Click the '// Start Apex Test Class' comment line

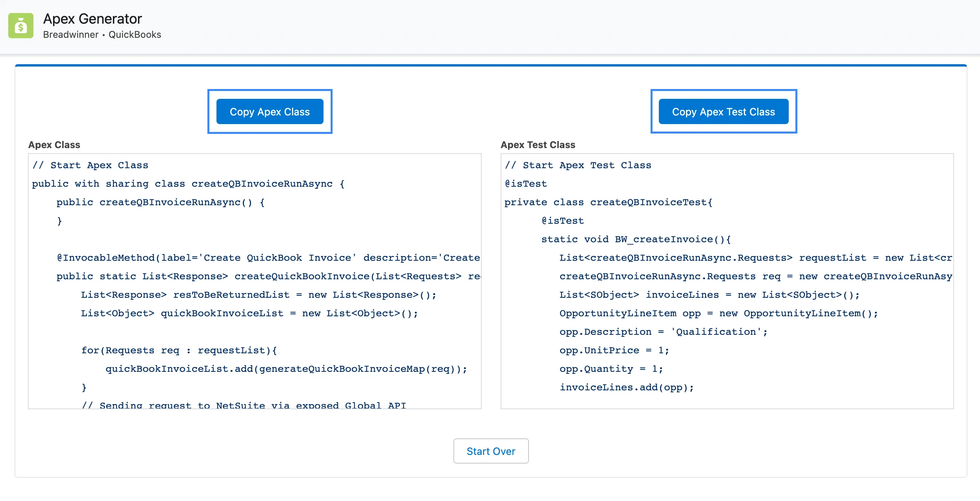tap(578, 165)
